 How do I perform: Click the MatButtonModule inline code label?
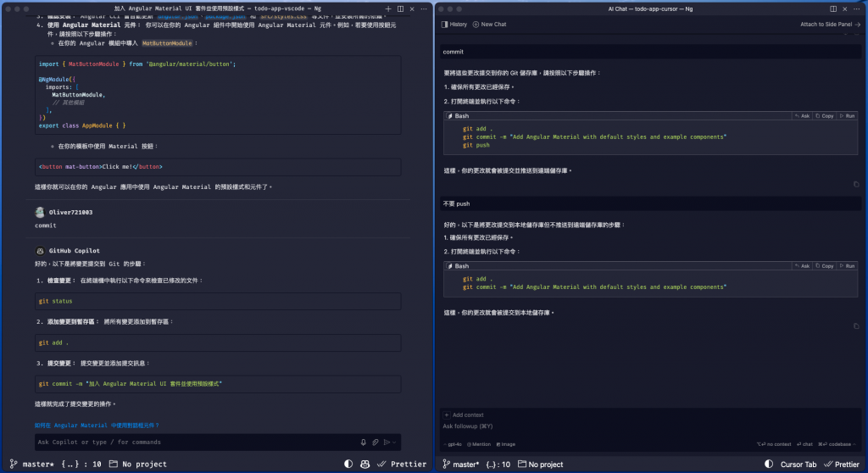tap(167, 43)
